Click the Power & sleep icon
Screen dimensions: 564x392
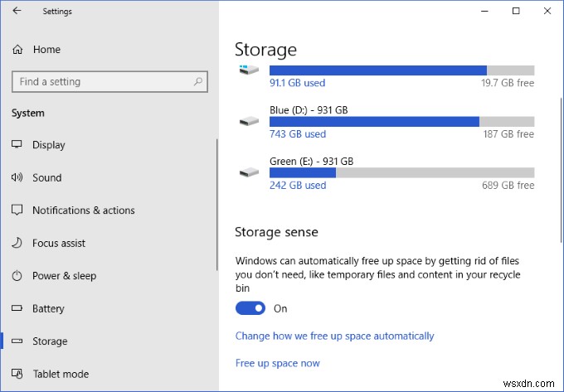[17, 276]
